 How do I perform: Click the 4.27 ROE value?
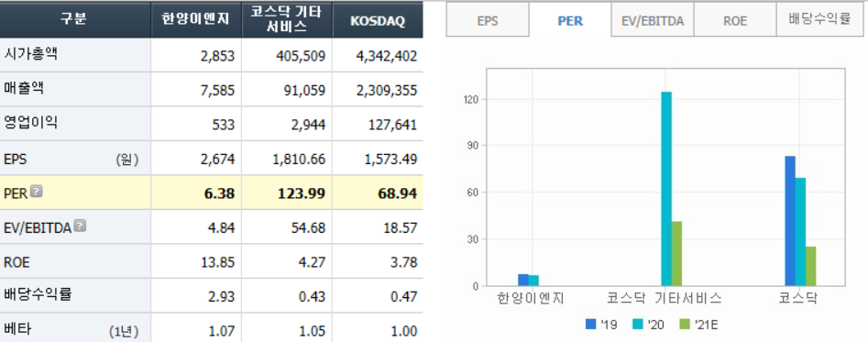pos(313,262)
